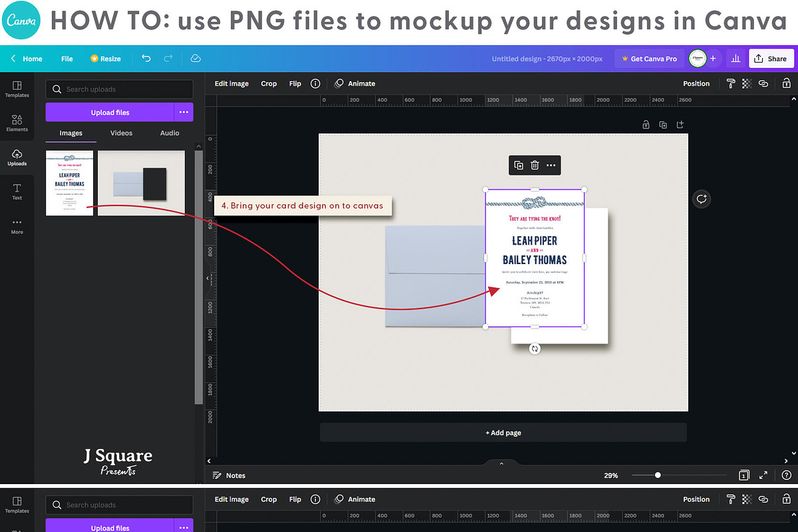Open the J Square profile avatar
The width and height of the screenshot is (798, 532).
[698, 59]
